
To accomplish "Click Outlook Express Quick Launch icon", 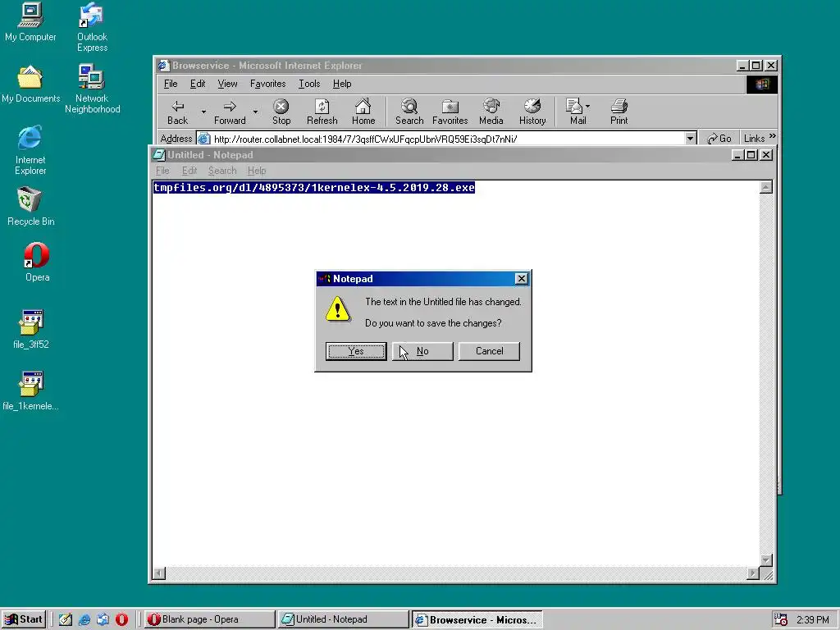I will click(103, 619).
